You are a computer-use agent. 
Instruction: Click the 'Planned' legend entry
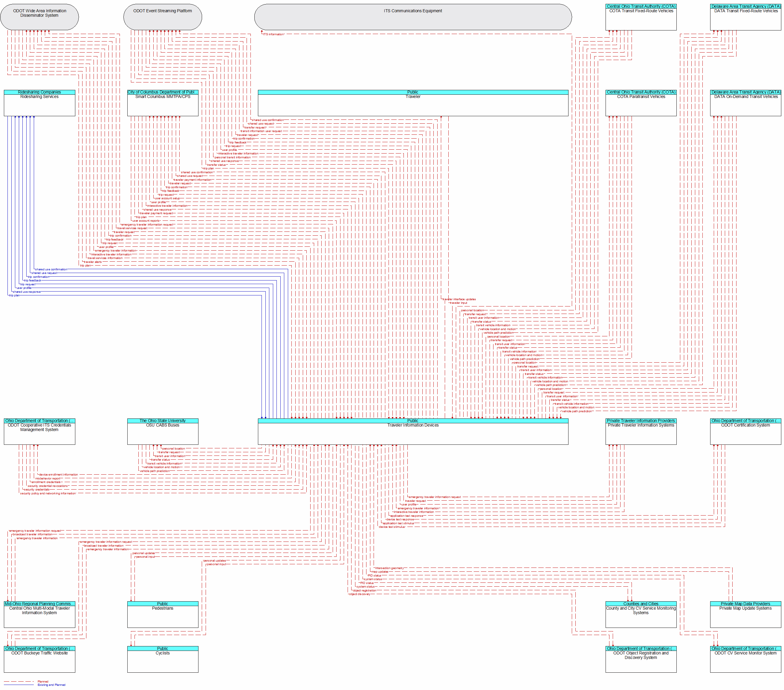[43, 682]
